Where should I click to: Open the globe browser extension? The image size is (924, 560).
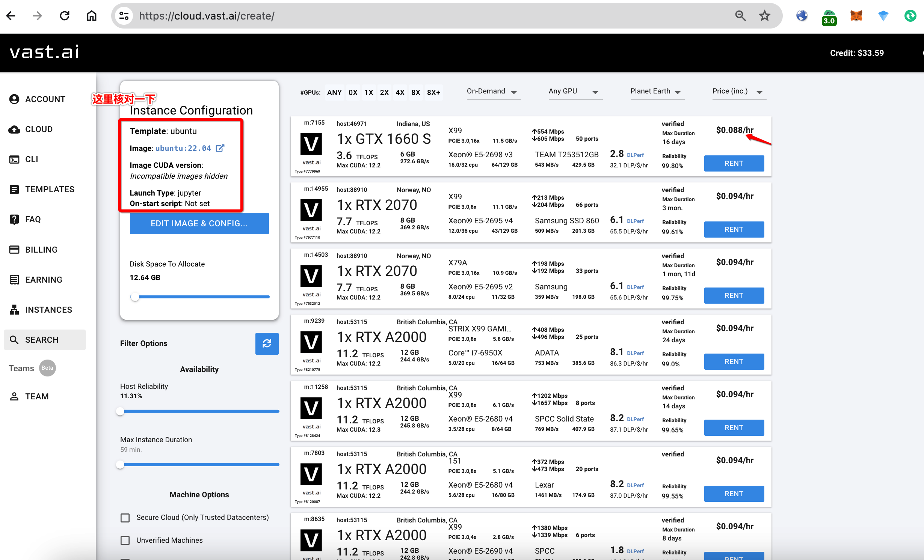[802, 16]
